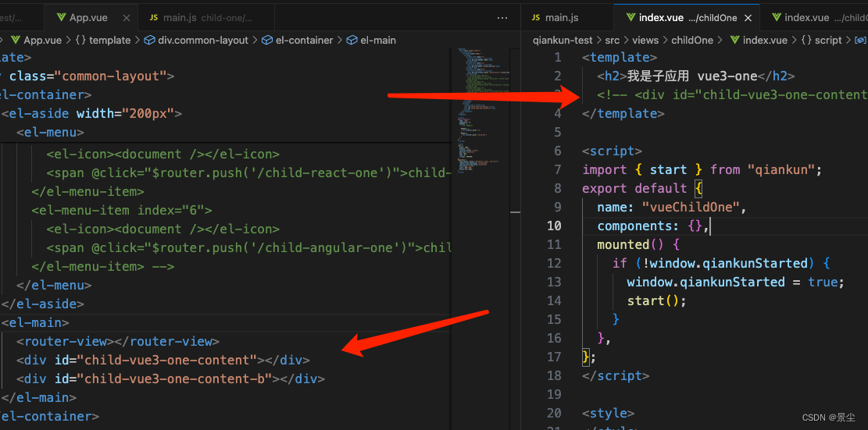868x430 pixels.
Task: Click 'export default {' line
Action: (x=642, y=189)
